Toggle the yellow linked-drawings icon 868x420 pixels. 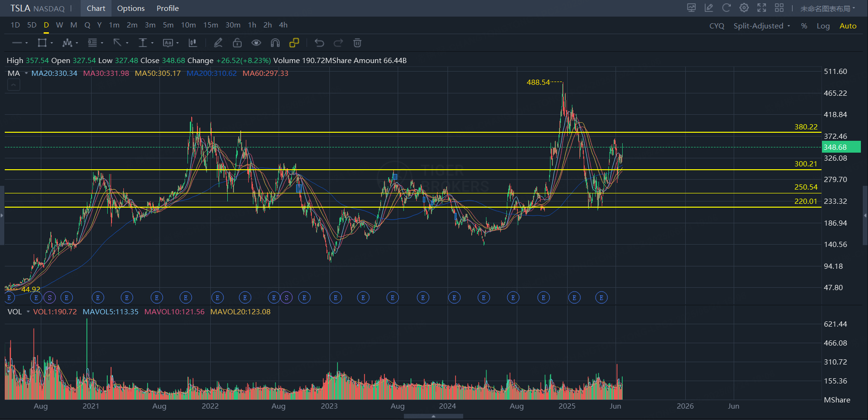[294, 43]
